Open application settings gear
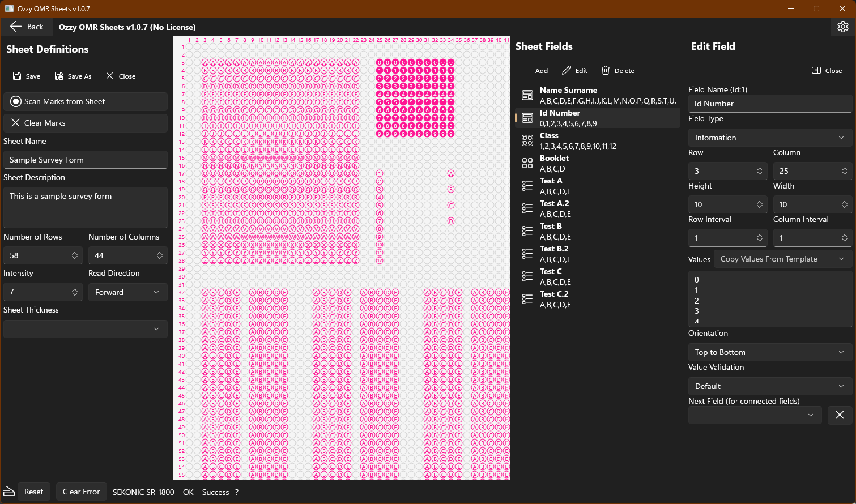The height and width of the screenshot is (504, 856). coord(842,26)
